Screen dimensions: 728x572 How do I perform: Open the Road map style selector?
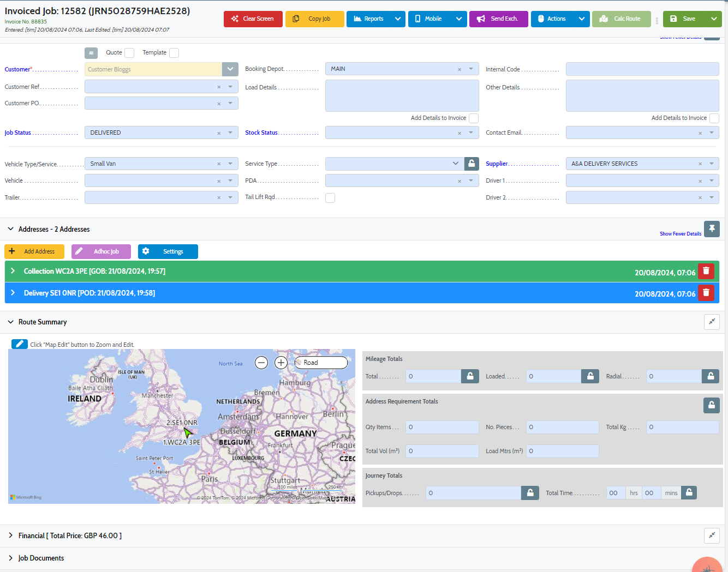click(x=321, y=363)
